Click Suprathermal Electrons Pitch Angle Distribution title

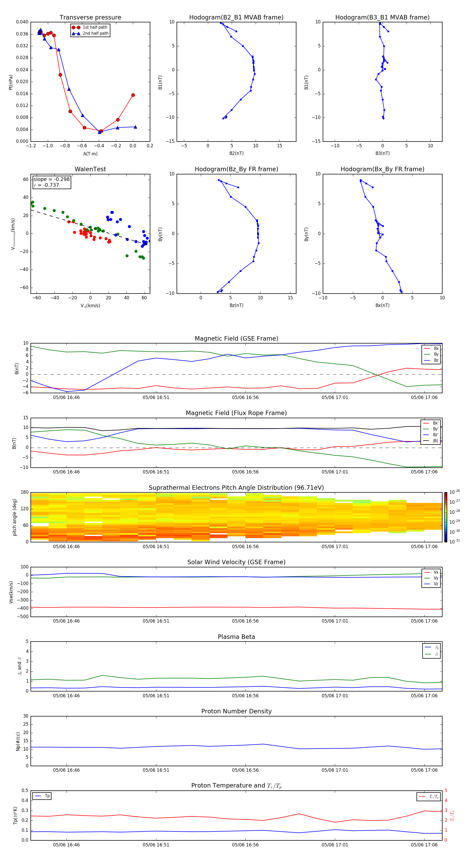coord(236,488)
